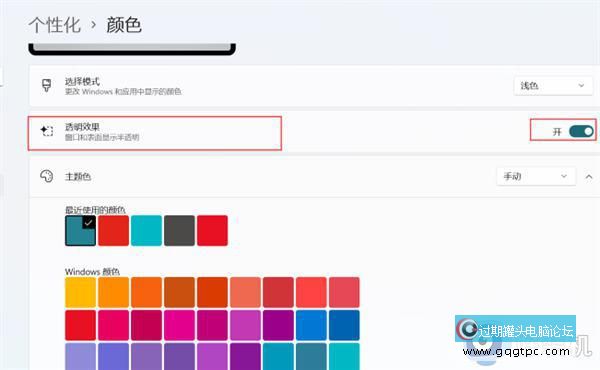Select the checked teal swatch in recent colors

pyautogui.click(x=80, y=230)
